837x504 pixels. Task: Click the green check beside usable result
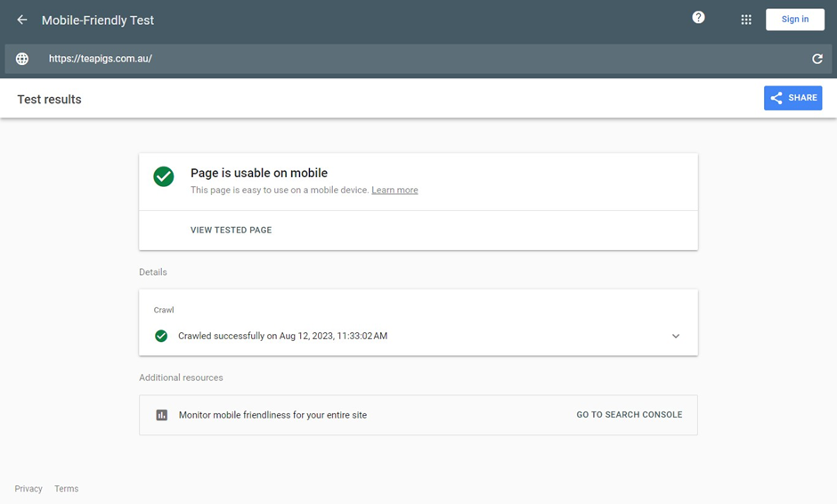pyautogui.click(x=163, y=176)
